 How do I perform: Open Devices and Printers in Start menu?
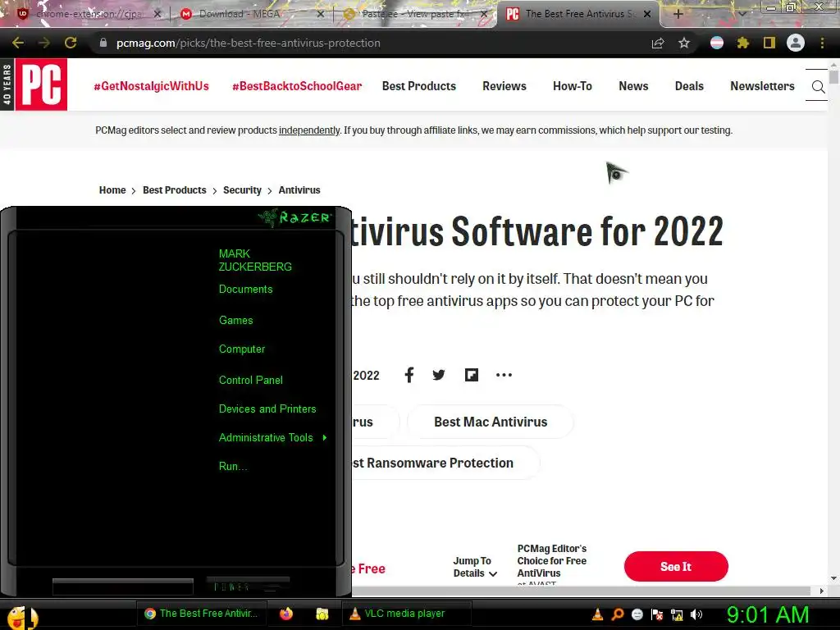[267, 409]
